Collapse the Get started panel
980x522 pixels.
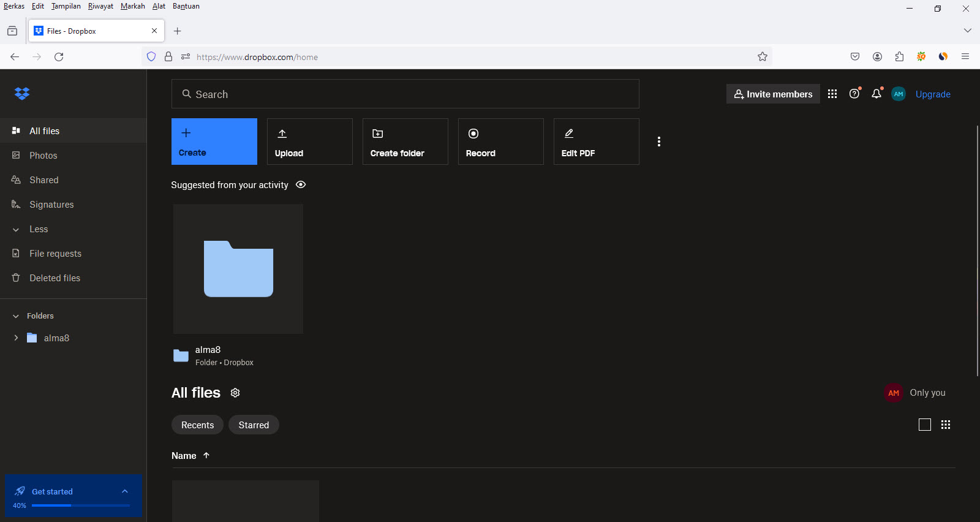(x=125, y=491)
